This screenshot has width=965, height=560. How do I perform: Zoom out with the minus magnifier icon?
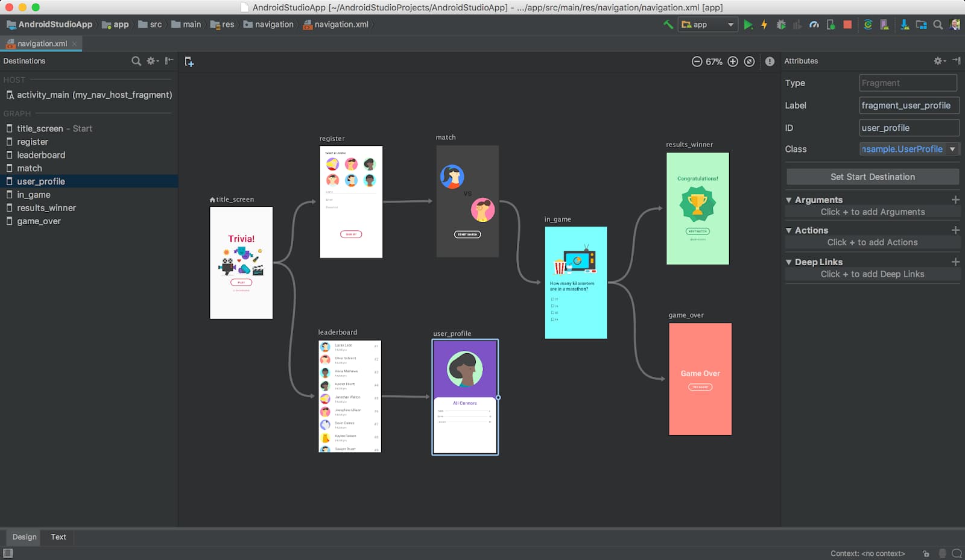click(697, 61)
